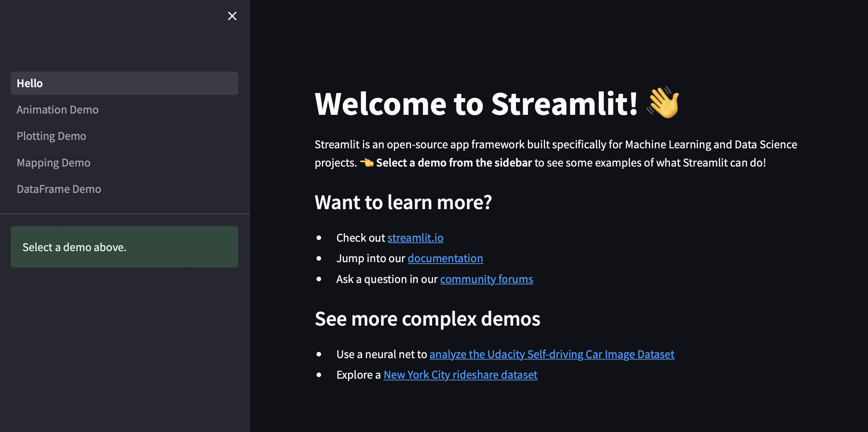Click the bullet before 'Check out streamlit.io'
The height and width of the screenshot is (432, 868).
click(x=319, y=238)
